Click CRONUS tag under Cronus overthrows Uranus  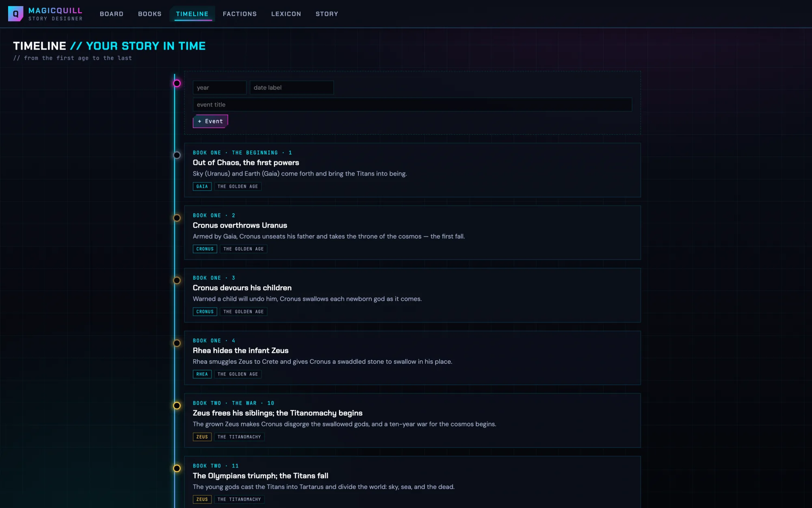[x=205, y=249]
